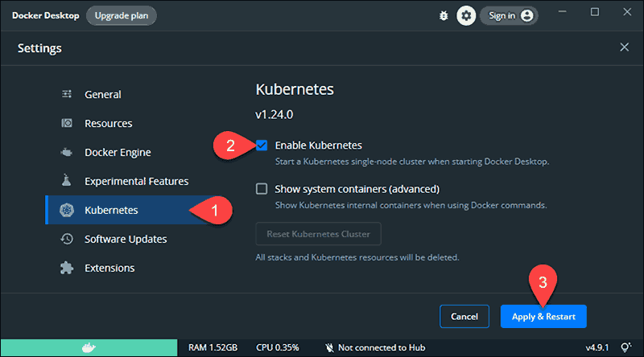Viewport: 644px width, 357px height.
Task: Click the Docker whale icon in status bar
Action: tap(89, 347)
